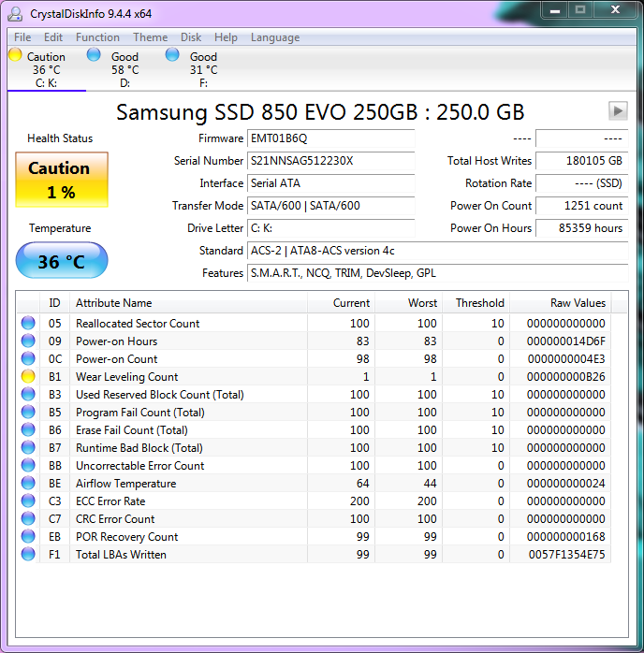Click the status orb for Power-on Hours row
Image resolution: width=644 pixels, height=653 pixels.
[x=28, y=341]
